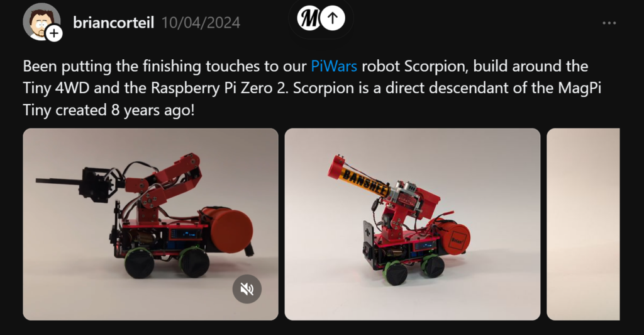Follow the blue PiWars link

tap(334, 66)
